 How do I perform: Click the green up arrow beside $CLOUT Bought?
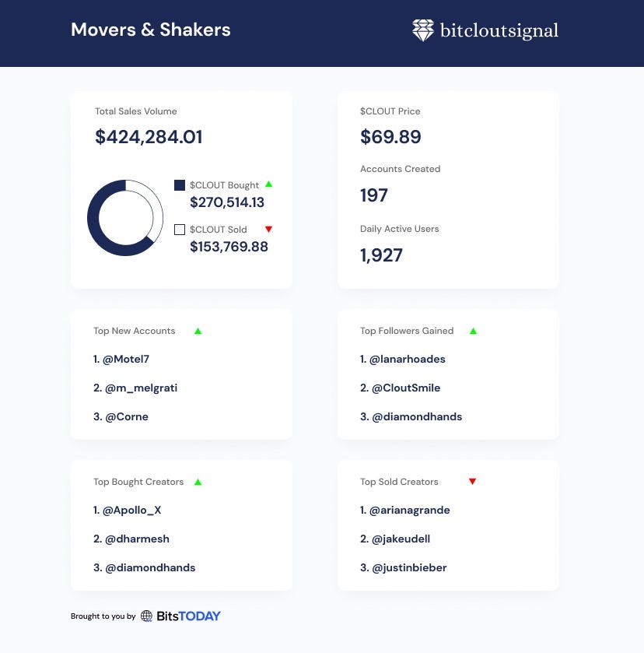click(x=269, y=184)
